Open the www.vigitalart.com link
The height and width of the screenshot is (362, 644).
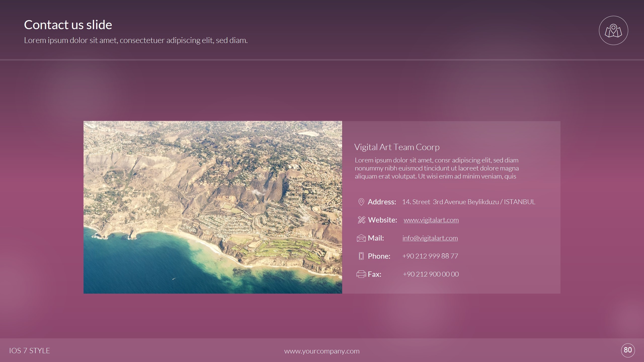[431, 220]
